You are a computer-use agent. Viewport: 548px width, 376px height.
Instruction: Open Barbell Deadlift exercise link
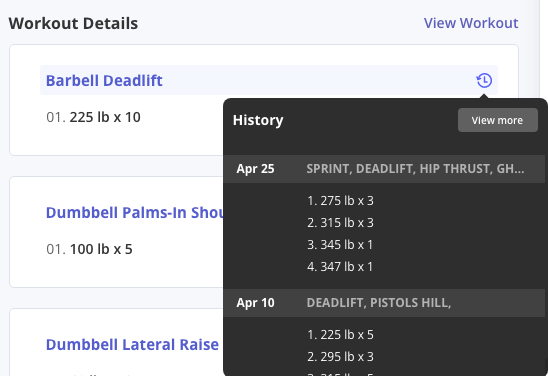[x=104, y=80]
